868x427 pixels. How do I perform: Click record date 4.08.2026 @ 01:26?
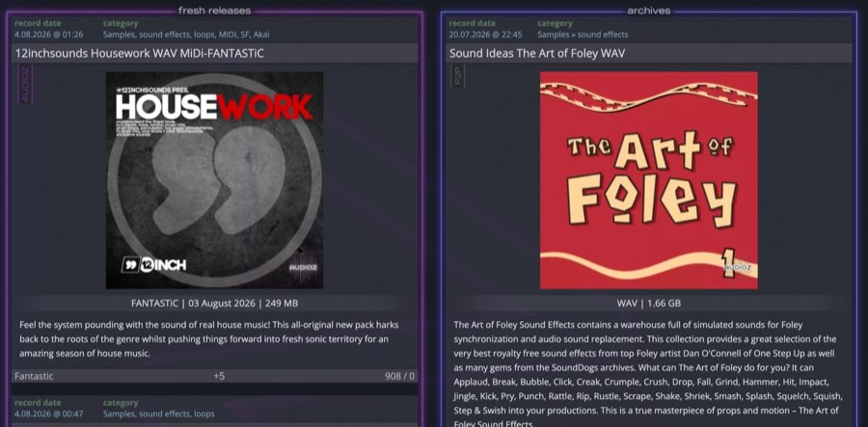49,35
